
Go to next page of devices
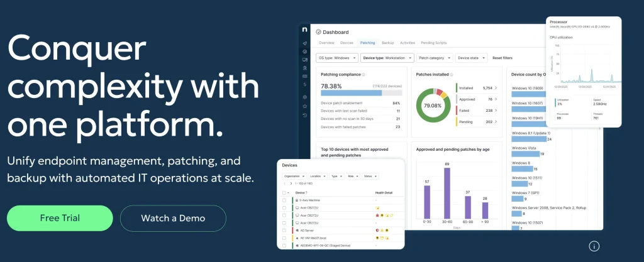(x=291, y=183)
